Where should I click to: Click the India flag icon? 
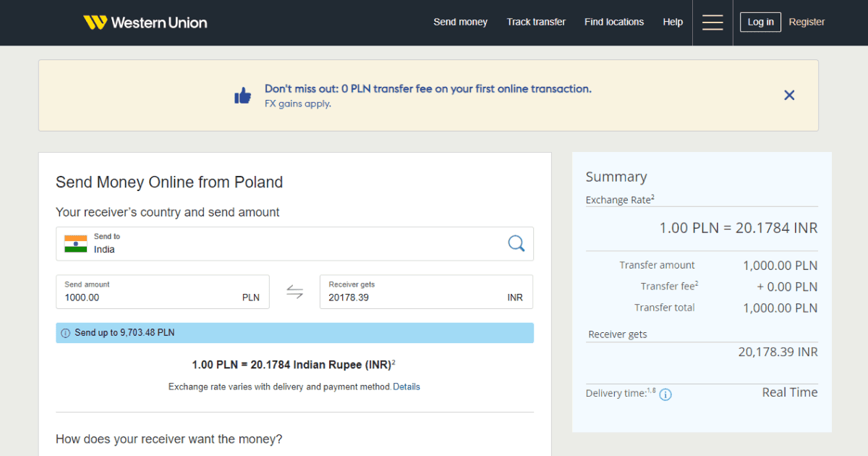tap(75, 243)
